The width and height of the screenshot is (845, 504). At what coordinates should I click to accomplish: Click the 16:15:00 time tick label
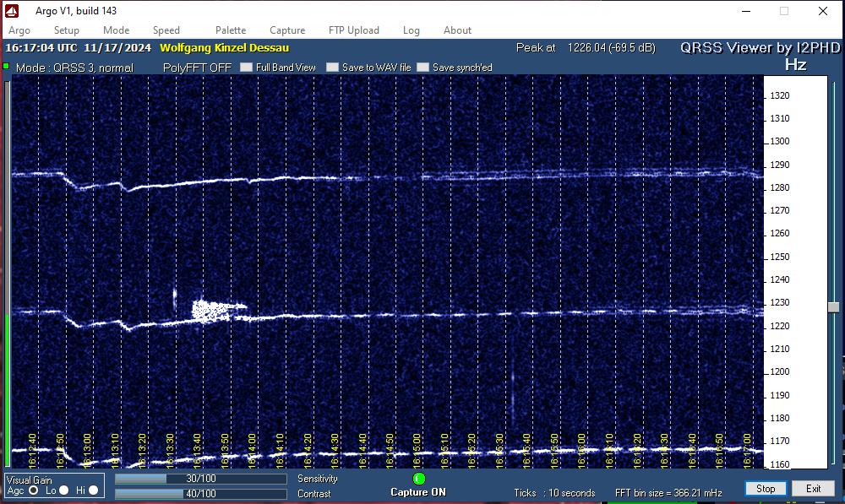pos(417,450)
